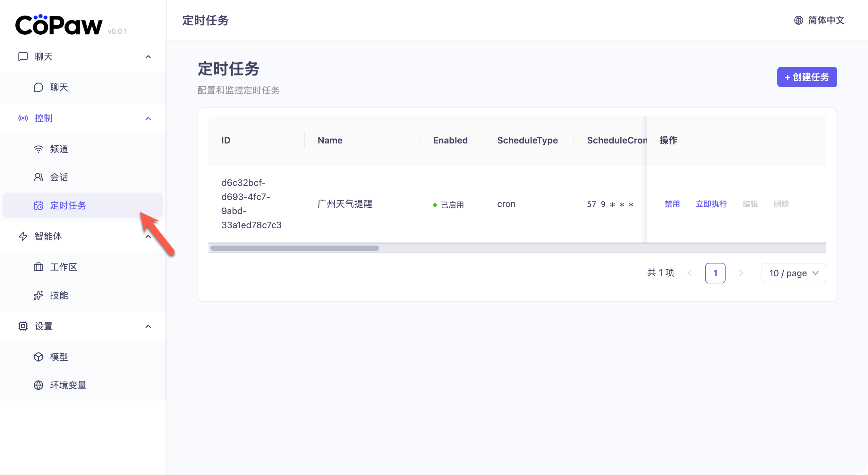Click the globe language icon
The width and height of the screenshot is (868, 475).
click(x=798, y=20)
